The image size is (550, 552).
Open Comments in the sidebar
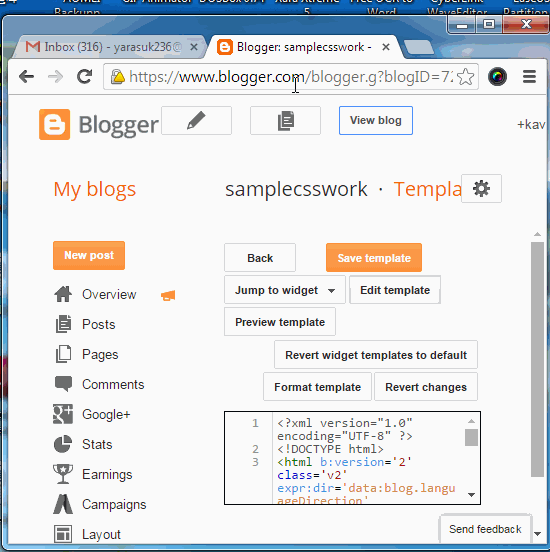click(x=113, y=384)
